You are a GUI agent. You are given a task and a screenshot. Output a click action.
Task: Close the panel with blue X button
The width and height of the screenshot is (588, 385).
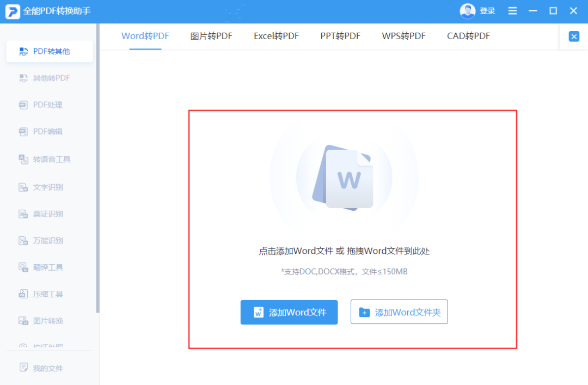(574, 36)
